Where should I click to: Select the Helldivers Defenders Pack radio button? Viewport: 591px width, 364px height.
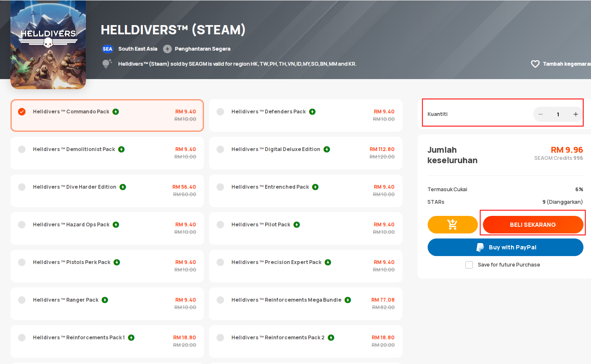pyautogui.click(x=220, y=112)
